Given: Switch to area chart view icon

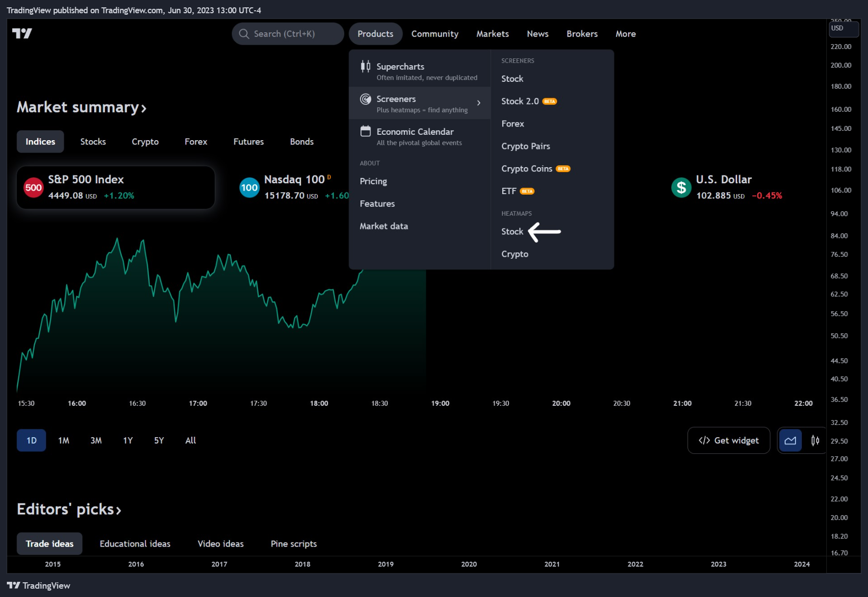Looking at the screenshot, I should (x=791, y=440).
